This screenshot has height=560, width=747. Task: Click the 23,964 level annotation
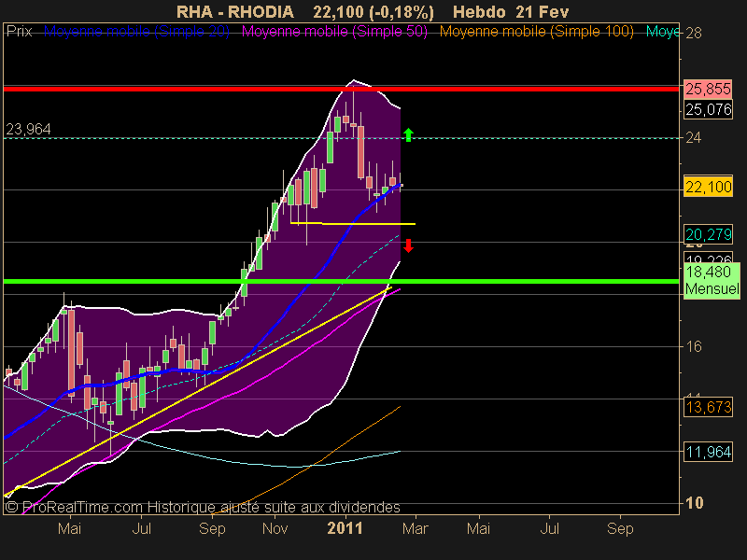[28, 129]
